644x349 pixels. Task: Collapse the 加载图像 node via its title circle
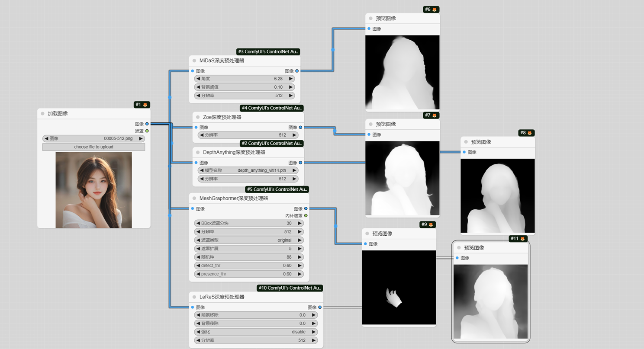coord(43,114)
